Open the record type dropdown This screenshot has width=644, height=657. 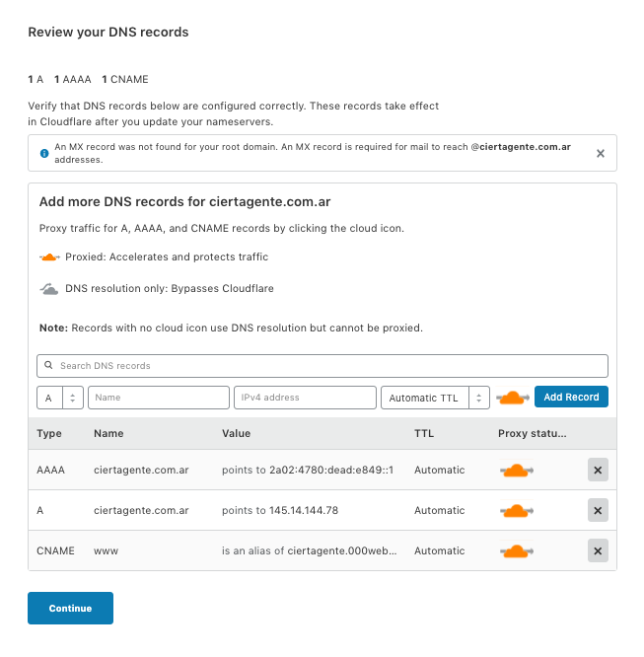[60, 398]
